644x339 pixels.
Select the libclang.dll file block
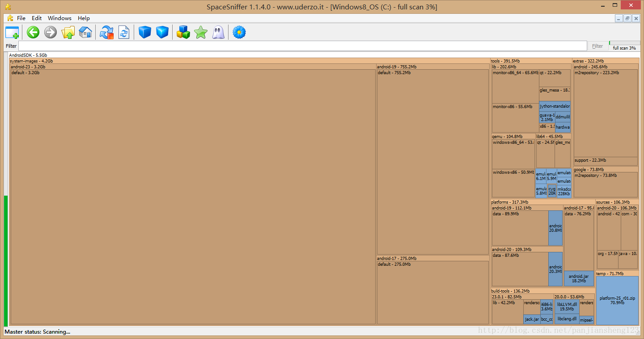(x=567, y=319)
